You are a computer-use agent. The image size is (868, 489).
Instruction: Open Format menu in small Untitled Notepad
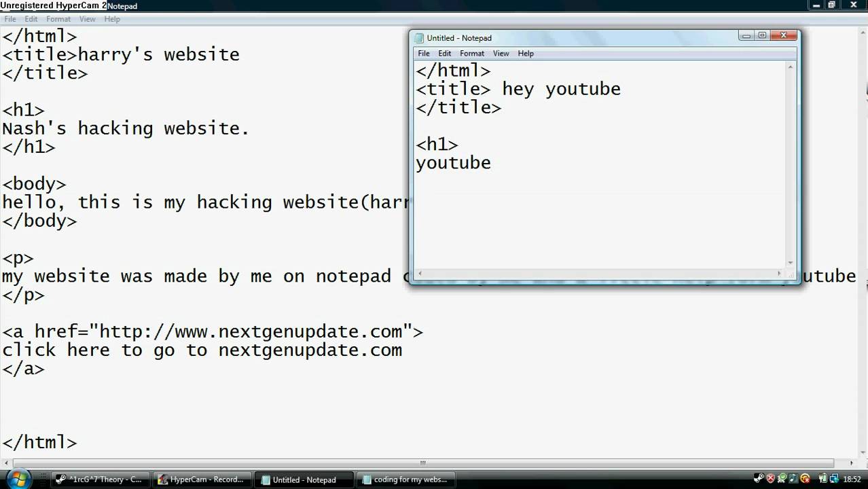tap(472, 53)
